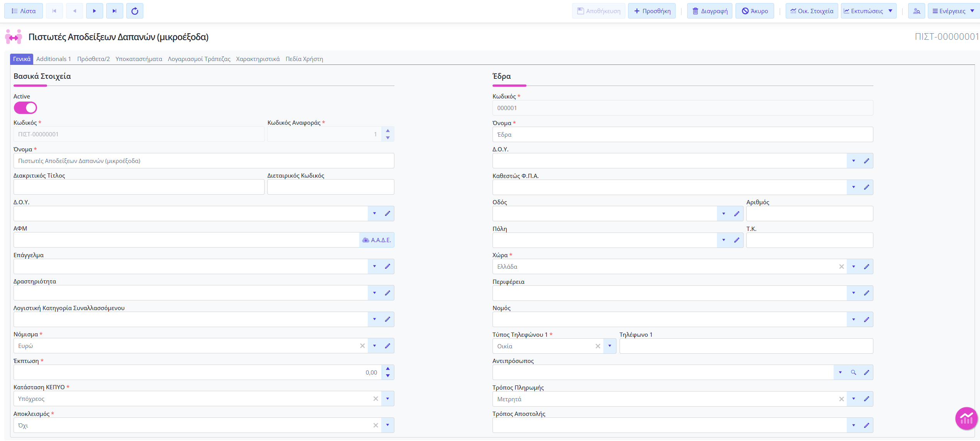Viewport: 980px width, 441px height.
Task: Open the Λίστα view
Action: [23, 11]
